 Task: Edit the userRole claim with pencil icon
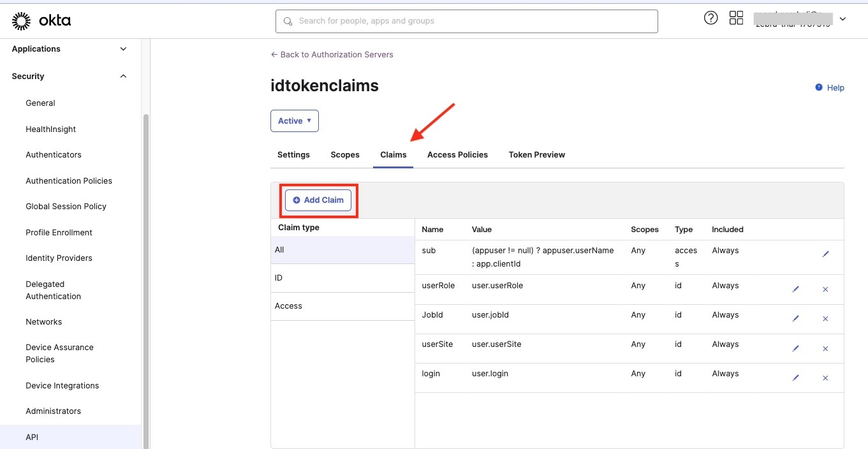795,290
